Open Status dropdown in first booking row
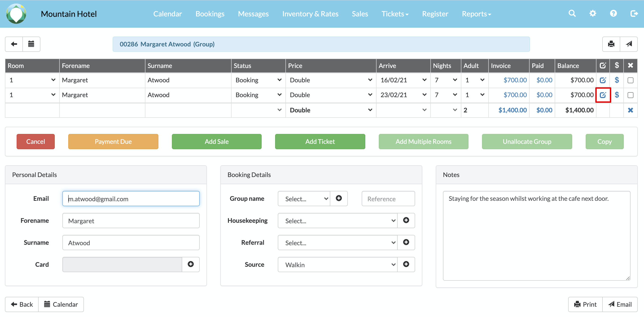This screenshot has width=644, height=317. click(x=258, y=80)
